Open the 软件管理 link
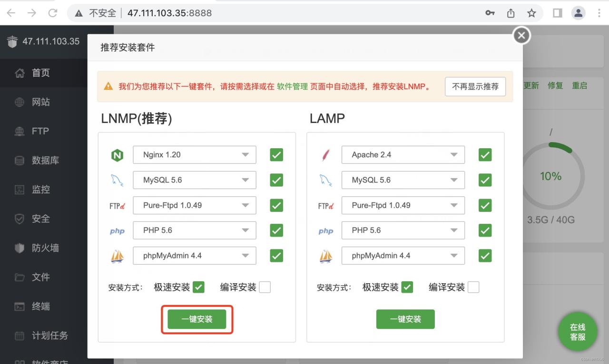609x364 pixels. [x=292, y=86]
